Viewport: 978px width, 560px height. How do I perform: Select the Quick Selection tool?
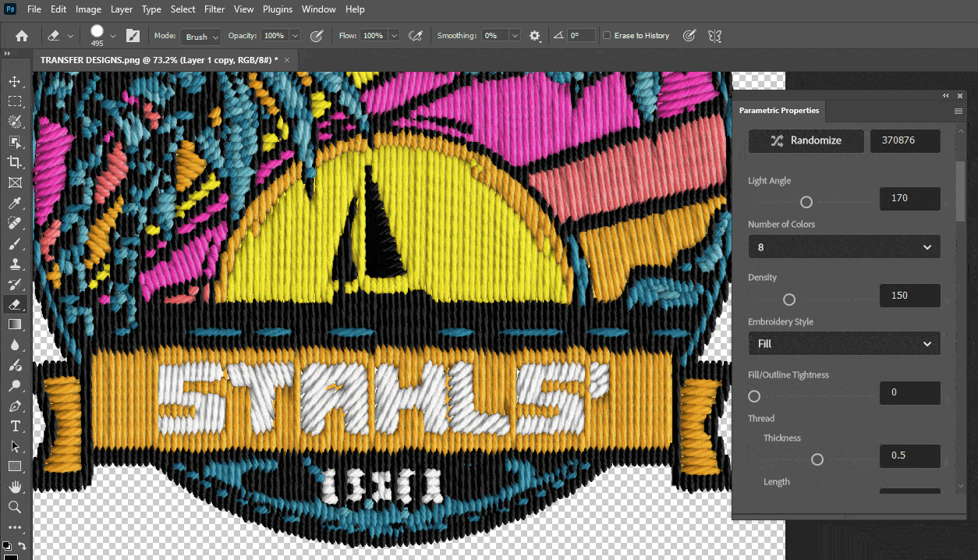click(x=15, y=122)
